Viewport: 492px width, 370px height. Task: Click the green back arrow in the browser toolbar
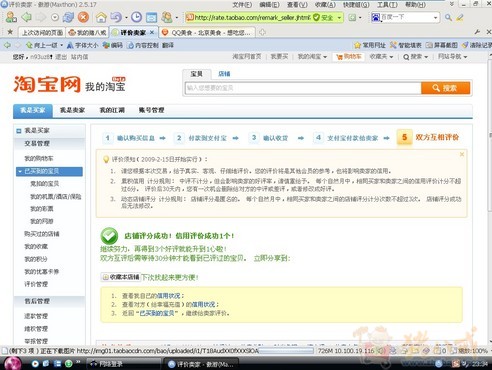[x=26, y=17]
